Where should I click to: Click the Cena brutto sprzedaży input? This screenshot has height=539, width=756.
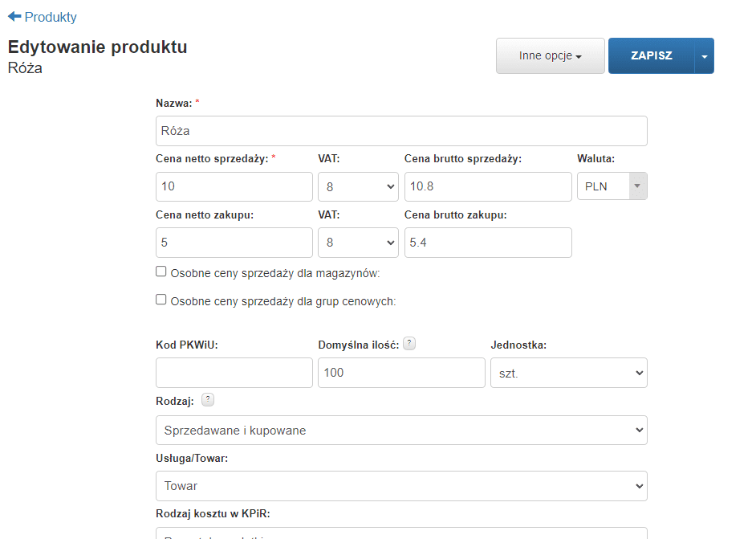pyautogui.click(x=488, y=186)
